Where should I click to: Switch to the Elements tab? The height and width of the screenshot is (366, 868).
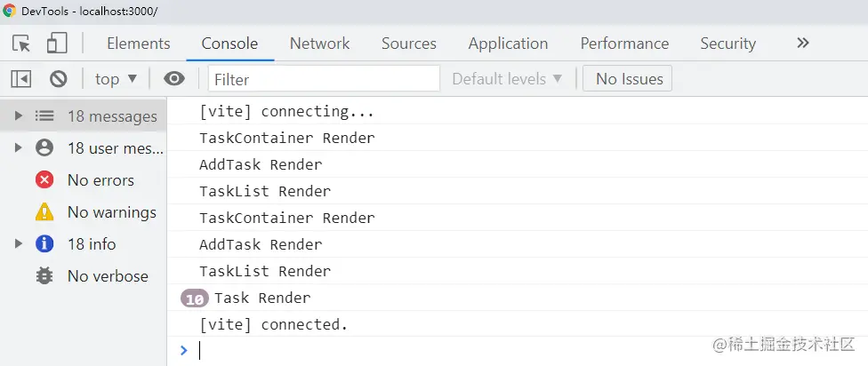tap(139, 44)
